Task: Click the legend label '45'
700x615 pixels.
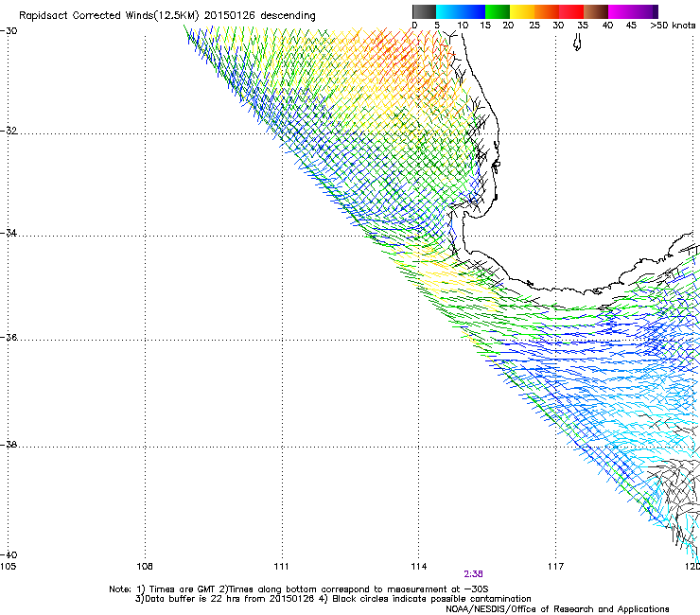Action: coord(631,26)
